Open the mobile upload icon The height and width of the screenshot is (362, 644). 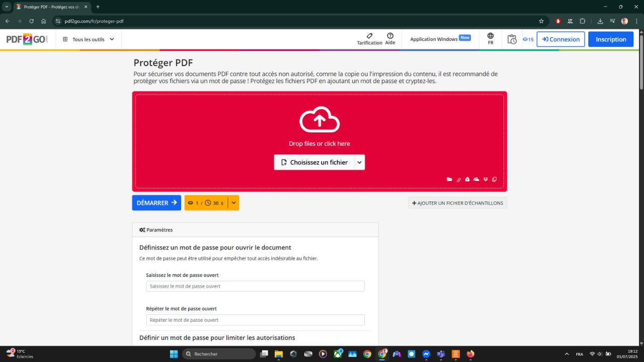(x=495, y=179)
